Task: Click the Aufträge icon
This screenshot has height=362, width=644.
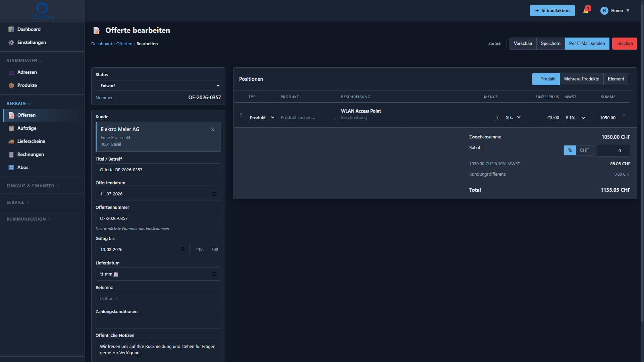Action: pos(11,128)
